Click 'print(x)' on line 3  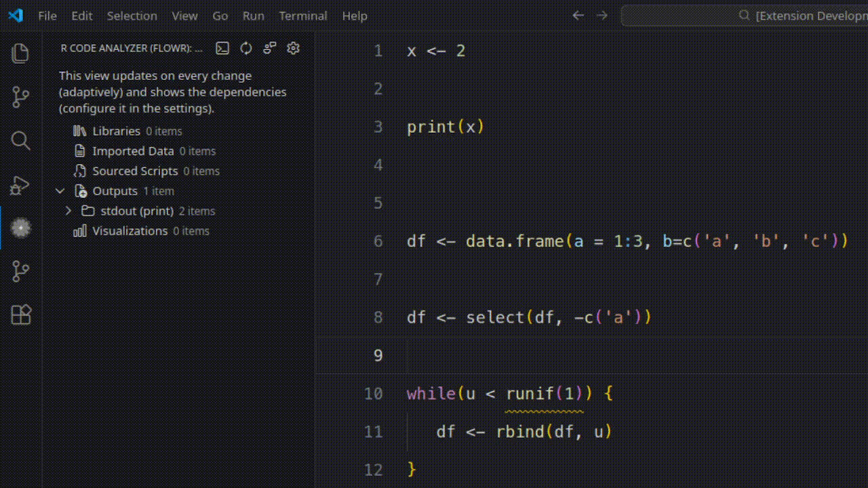(x=446, y=127)
